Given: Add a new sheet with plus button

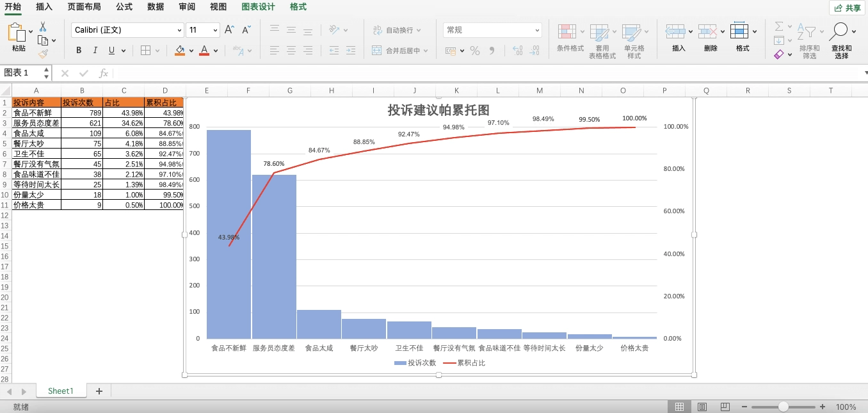Looking at the screenshot, I should pyautogui.click(x=99, y=391).
